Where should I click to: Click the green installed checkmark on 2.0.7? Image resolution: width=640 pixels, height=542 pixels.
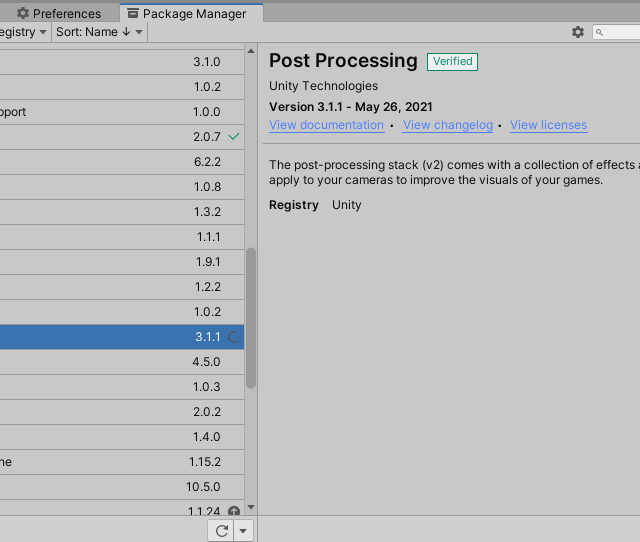pos(233,136)
